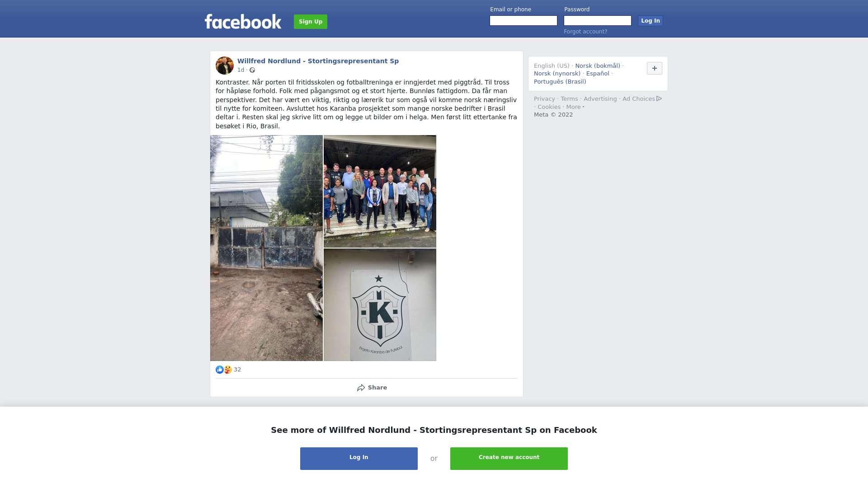Open the group photo thumbnail
Screen dimensions: 868x488
pyautogui.click(x=380, y=191)
